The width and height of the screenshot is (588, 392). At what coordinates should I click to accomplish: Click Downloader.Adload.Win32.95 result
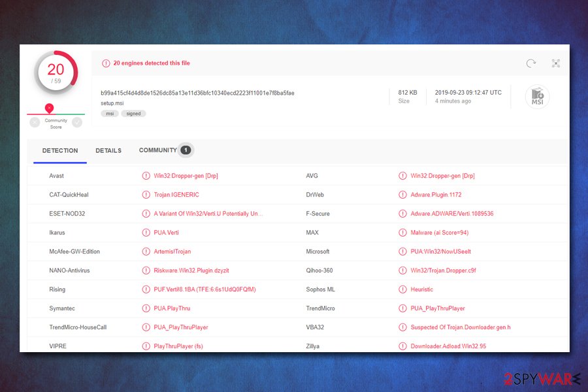coord(448,346)
